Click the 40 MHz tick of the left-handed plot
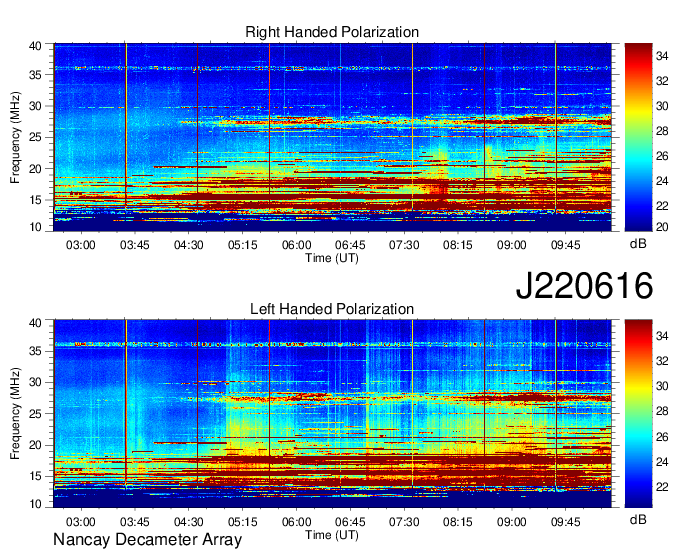This screenshot has width=680, height=552. pyautogui.click(x=35, y=323)
